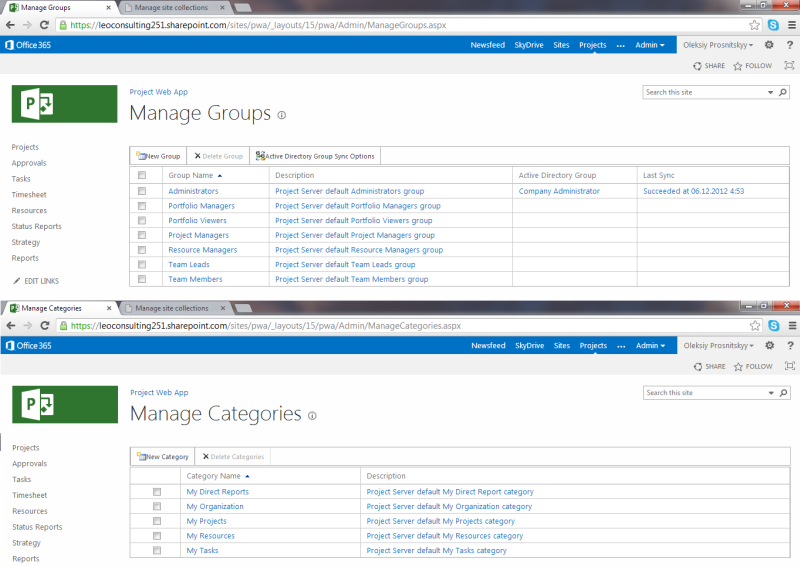
Task: Check the Administrators group checkbox
Action: point(142,191)
